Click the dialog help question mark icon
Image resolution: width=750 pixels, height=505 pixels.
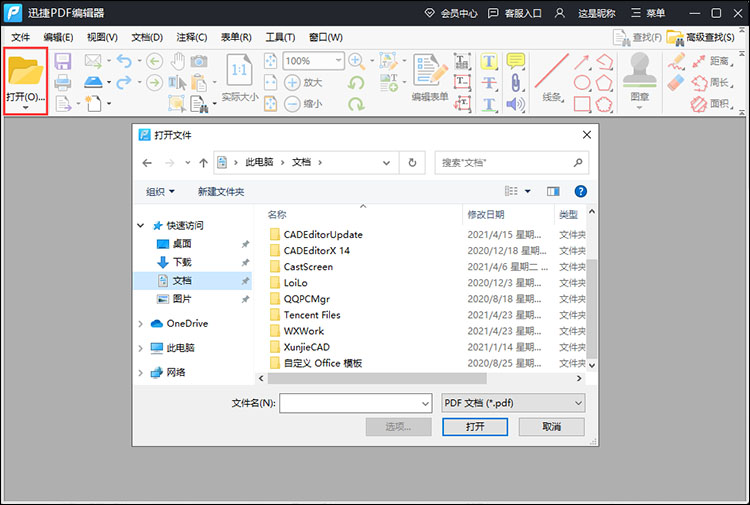click(x=581, y=191)
